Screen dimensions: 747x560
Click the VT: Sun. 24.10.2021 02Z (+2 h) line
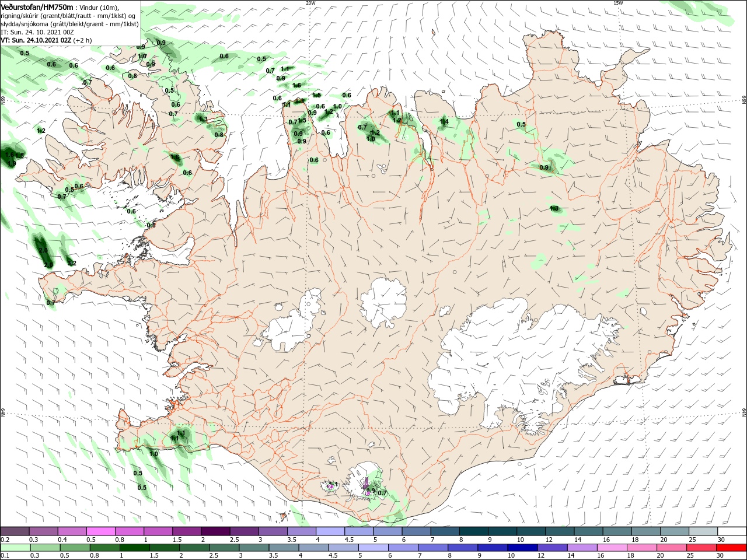(46, 40)
